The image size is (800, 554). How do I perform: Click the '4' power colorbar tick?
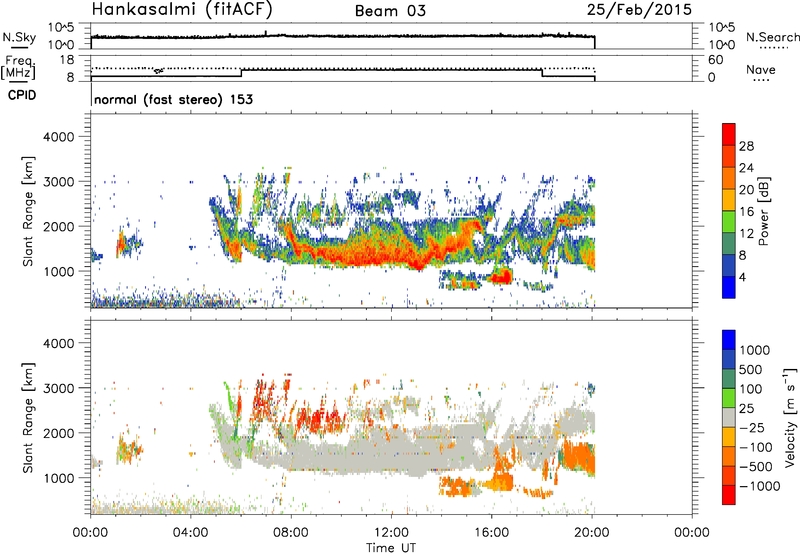coord(742,277)
